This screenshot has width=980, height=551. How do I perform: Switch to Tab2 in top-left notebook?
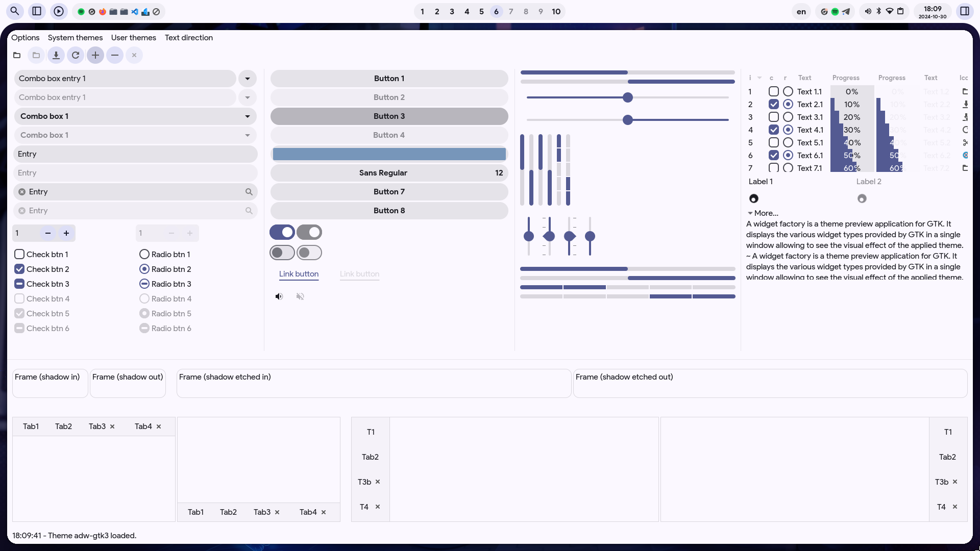coord(63,427)
